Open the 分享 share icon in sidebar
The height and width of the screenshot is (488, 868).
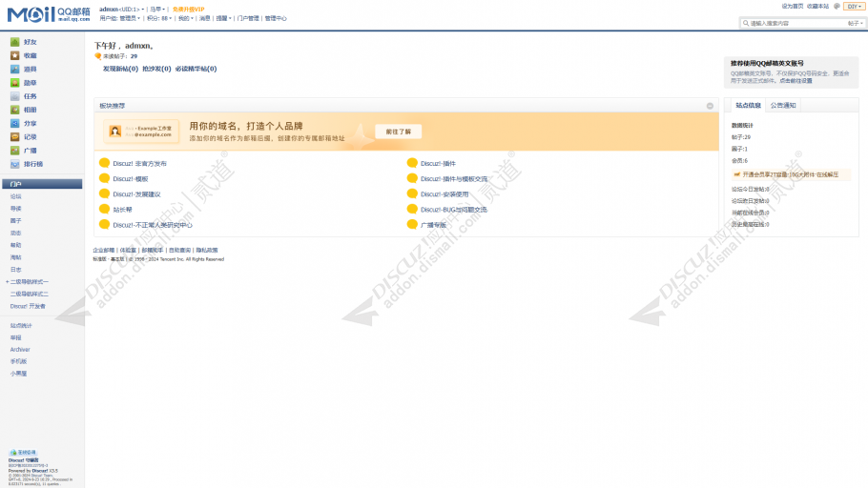tap(15, 123)
